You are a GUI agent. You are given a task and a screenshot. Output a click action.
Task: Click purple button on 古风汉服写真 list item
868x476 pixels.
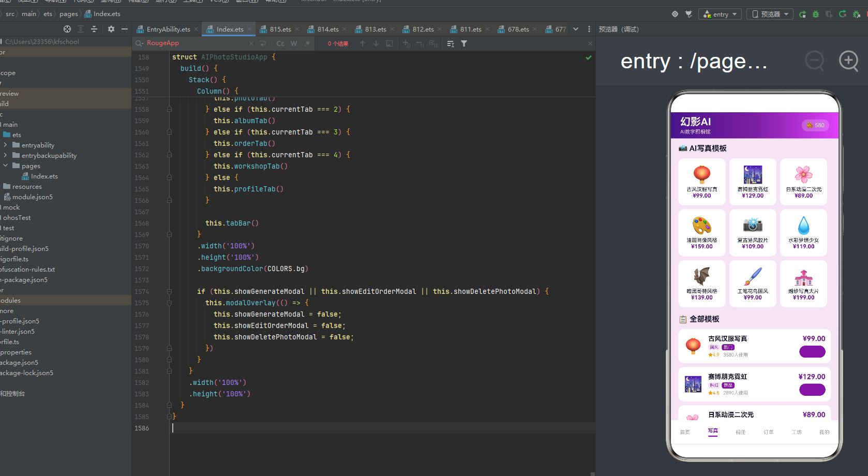coord(812,352)
